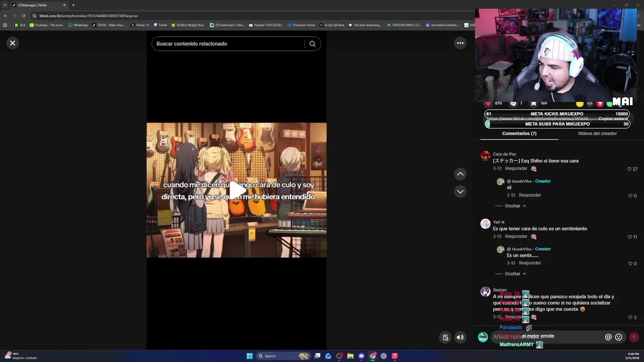Viewport: 644px width, 362px height.
Task: Open Windows Start menu
Action: tap(250, 356)
